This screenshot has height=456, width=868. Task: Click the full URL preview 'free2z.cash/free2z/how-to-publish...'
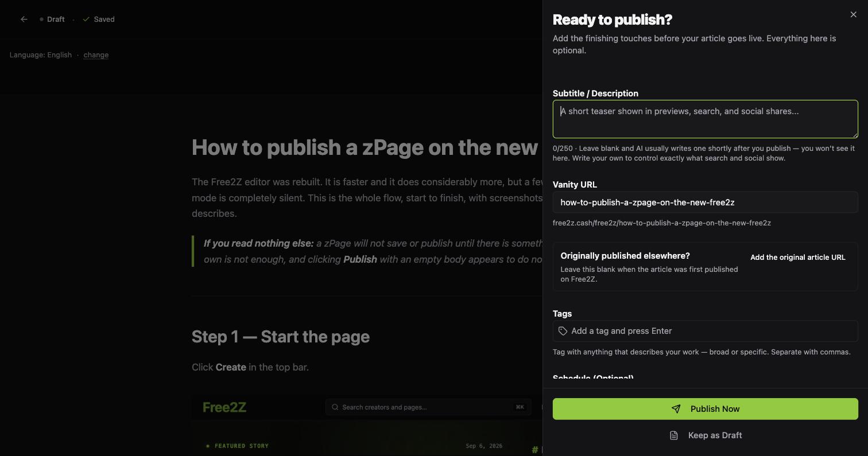pos(662,223)
